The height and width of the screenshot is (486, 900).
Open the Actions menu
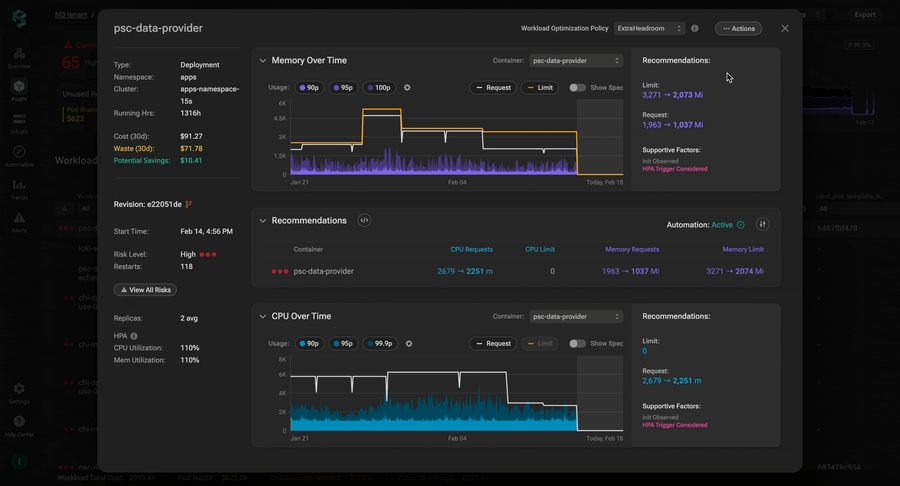coord(738,29)
